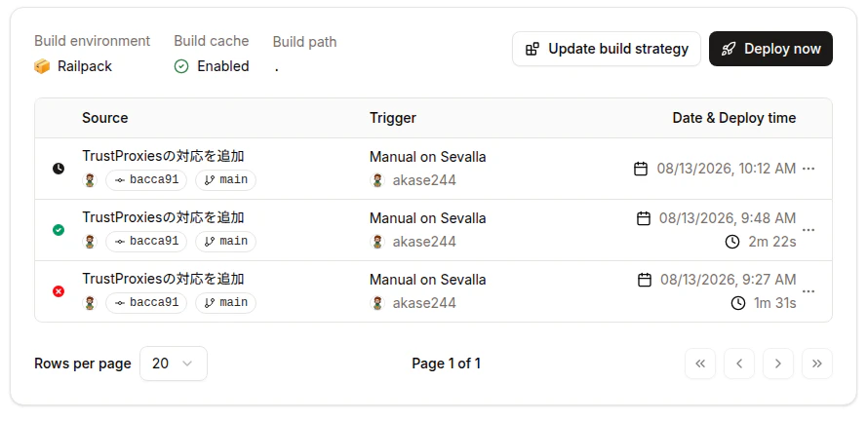
Task: Click the main branch chip in the failed deployment row
Action: click(x=225, y=303)
